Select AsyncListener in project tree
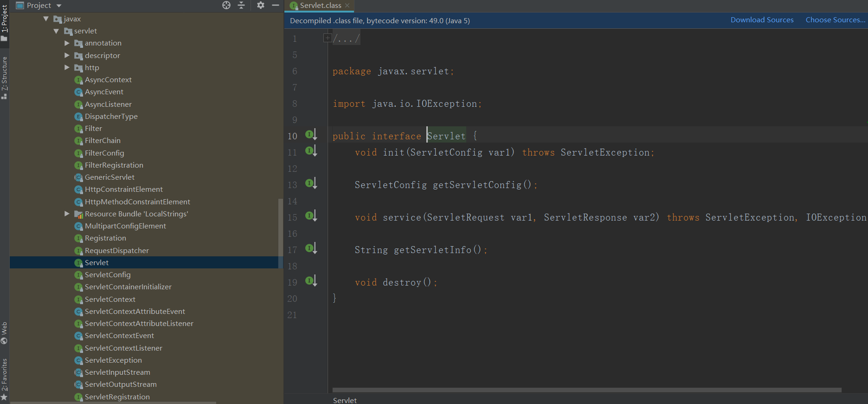868x404 pixels. coord(108,104)
